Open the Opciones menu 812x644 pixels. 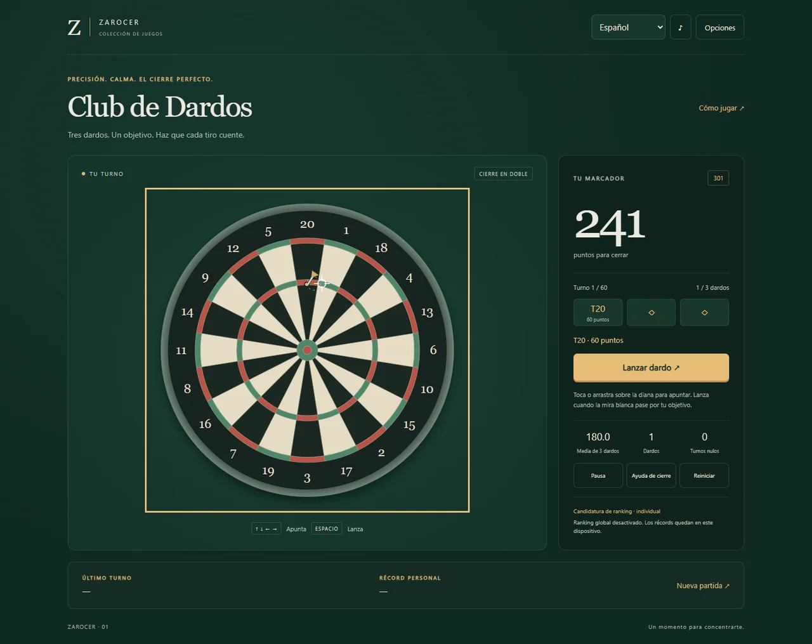[719, 27]
